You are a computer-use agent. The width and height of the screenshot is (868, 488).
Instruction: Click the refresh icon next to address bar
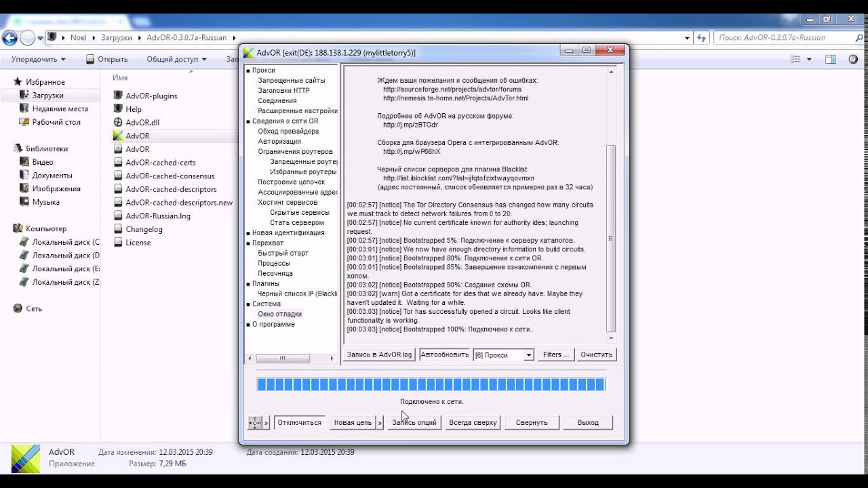click(702, 38)
